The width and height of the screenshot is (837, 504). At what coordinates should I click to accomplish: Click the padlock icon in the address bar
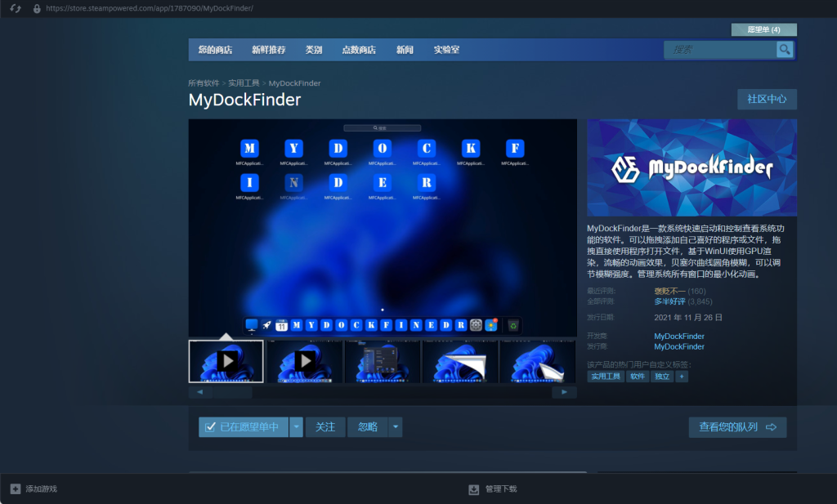click(x=35, y=10)
